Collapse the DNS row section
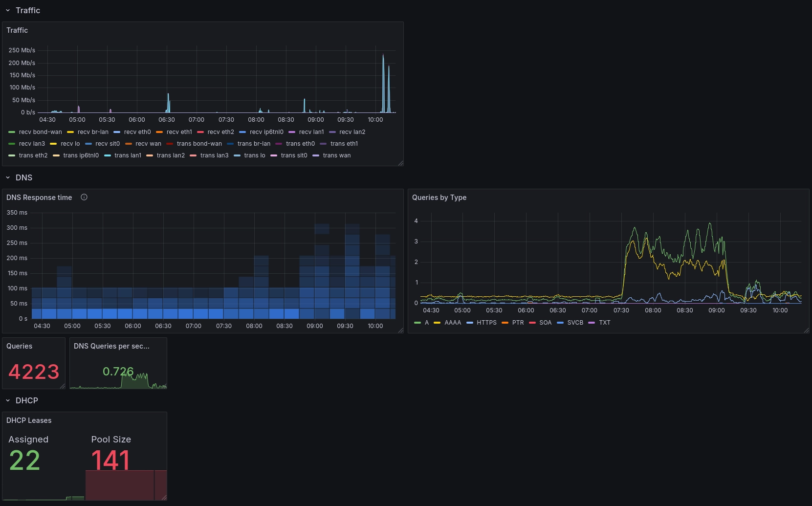This screenshot has height=506, width=812. pyautogui.click(x=8, y=177)
